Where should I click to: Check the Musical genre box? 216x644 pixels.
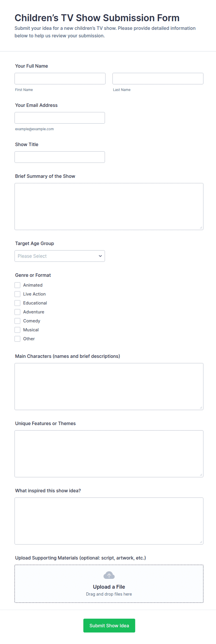coord(17,330)
